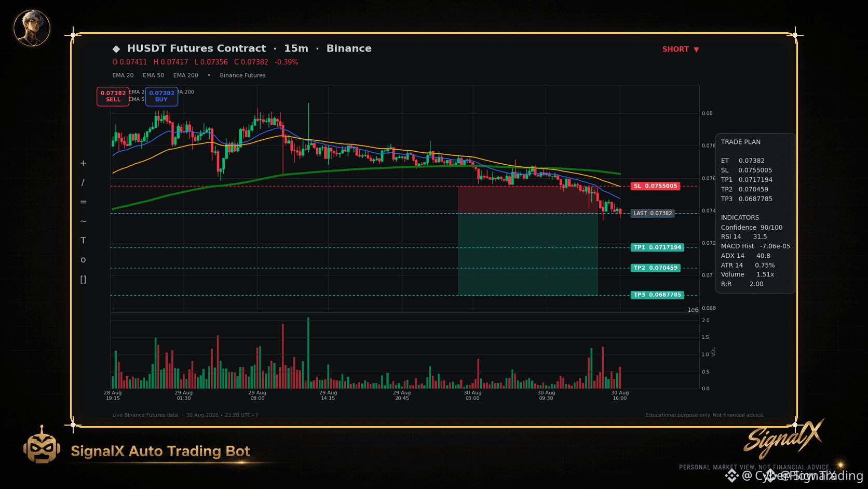Toggle the EMA 20 indicator legend
Image resolution: width=868 pixels, height=489 pixels.
point(123,75)
